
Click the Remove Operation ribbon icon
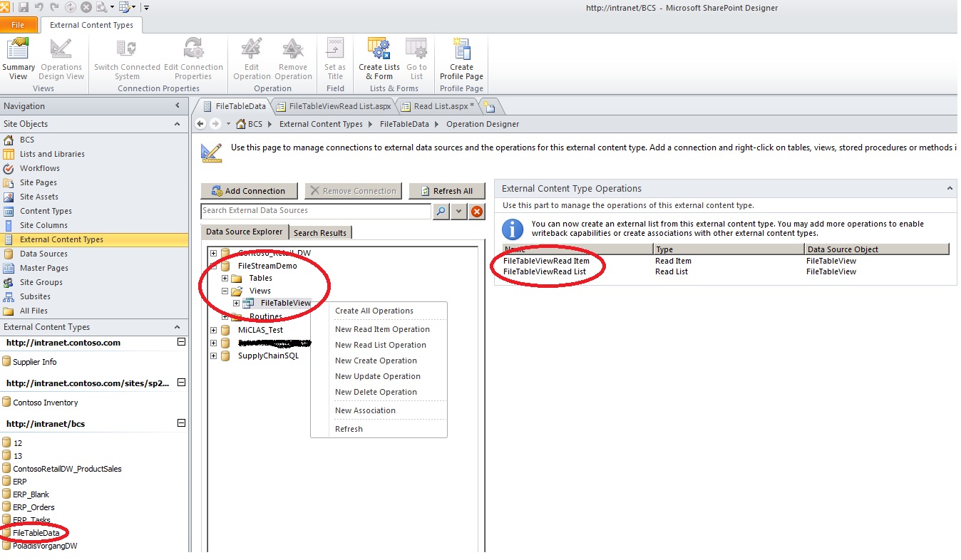(293, 60)
